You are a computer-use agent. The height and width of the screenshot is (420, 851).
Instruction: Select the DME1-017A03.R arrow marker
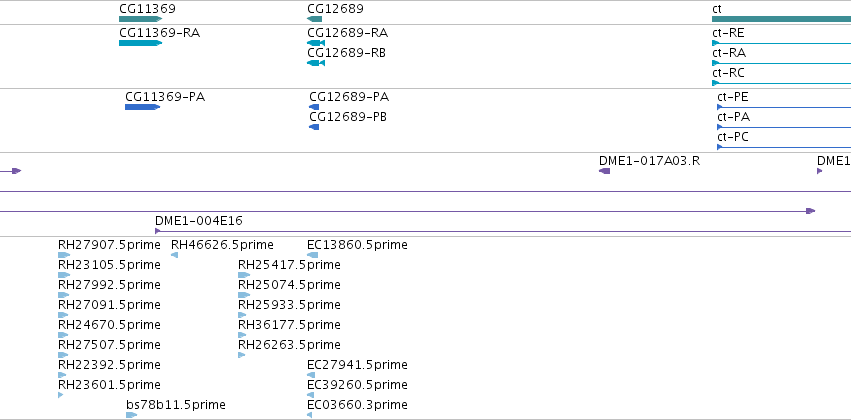604,171
